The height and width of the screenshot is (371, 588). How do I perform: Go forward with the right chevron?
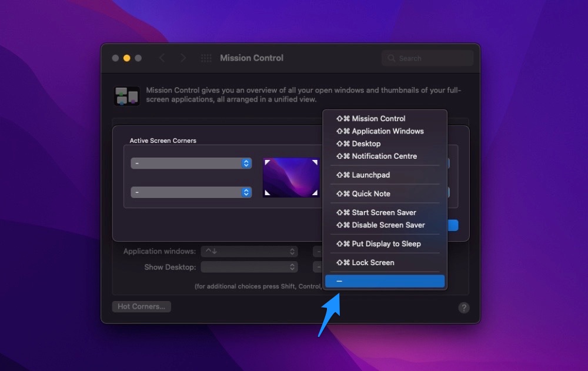183,58
